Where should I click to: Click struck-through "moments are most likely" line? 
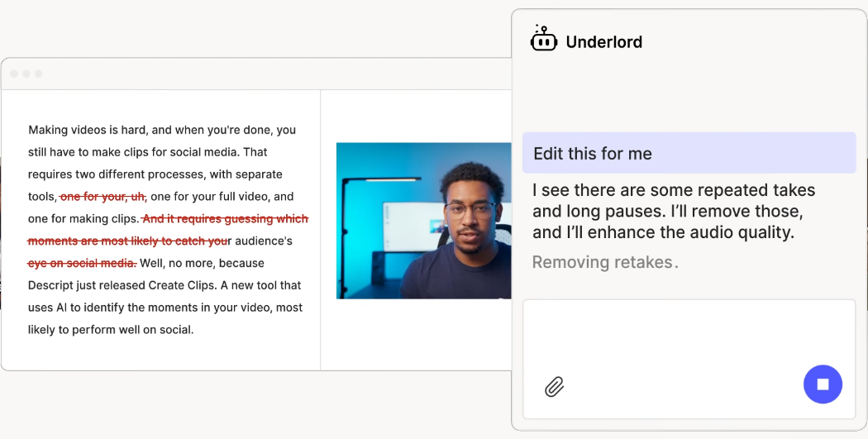(x=127, y=241)
